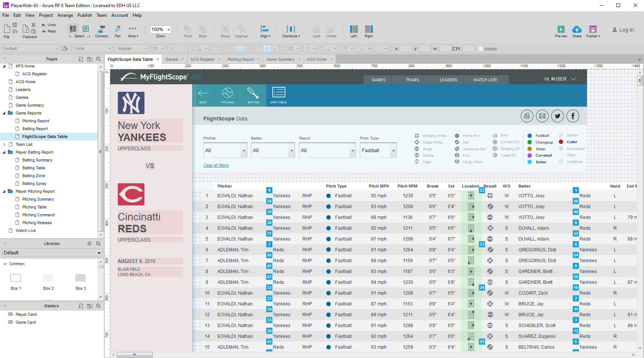
Task: Select the Connect tool
Action: [101, 30]
